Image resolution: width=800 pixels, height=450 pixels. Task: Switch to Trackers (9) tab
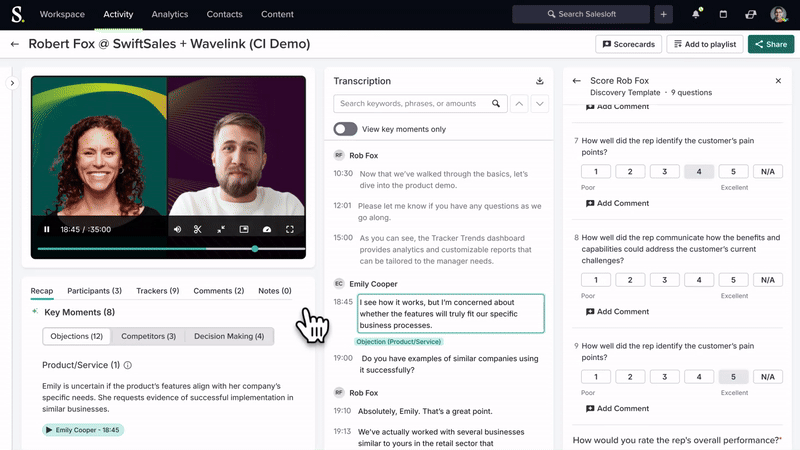[158, 291]
